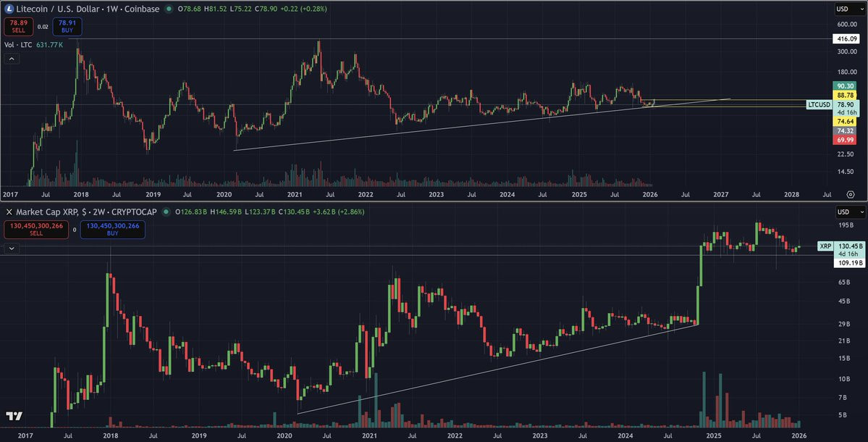Click O126.83 B open value on the XRP chart

(x=191, y=212)
